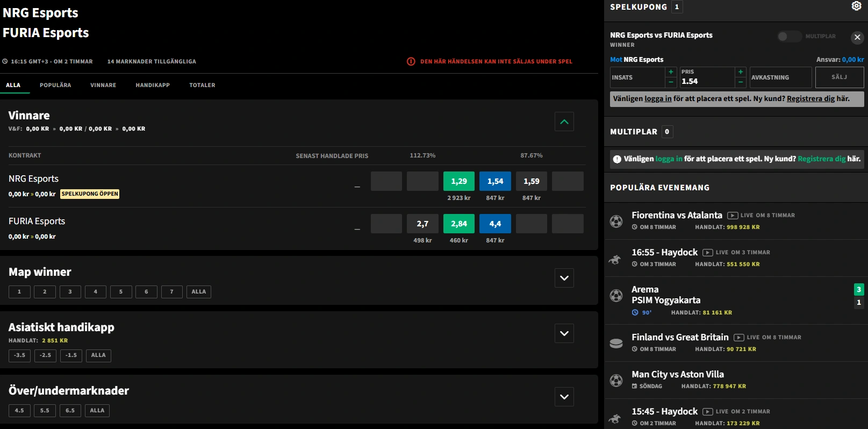Switch to the Alla tab

pos(13,85)
